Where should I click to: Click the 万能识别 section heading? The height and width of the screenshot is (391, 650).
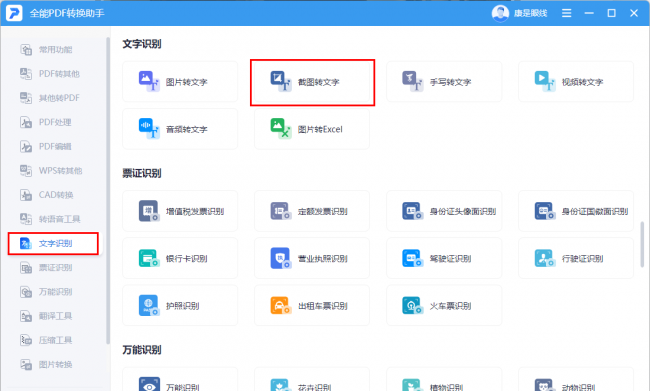142,350
